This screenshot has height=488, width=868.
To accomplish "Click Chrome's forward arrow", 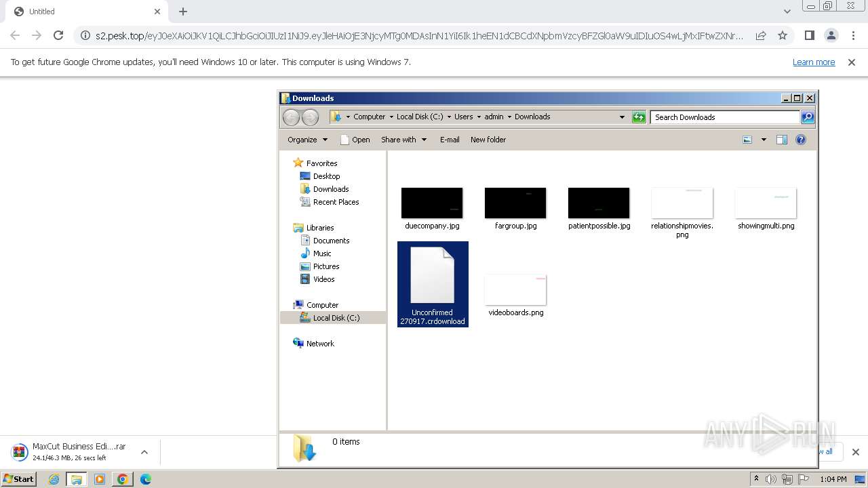I will 37,35.
